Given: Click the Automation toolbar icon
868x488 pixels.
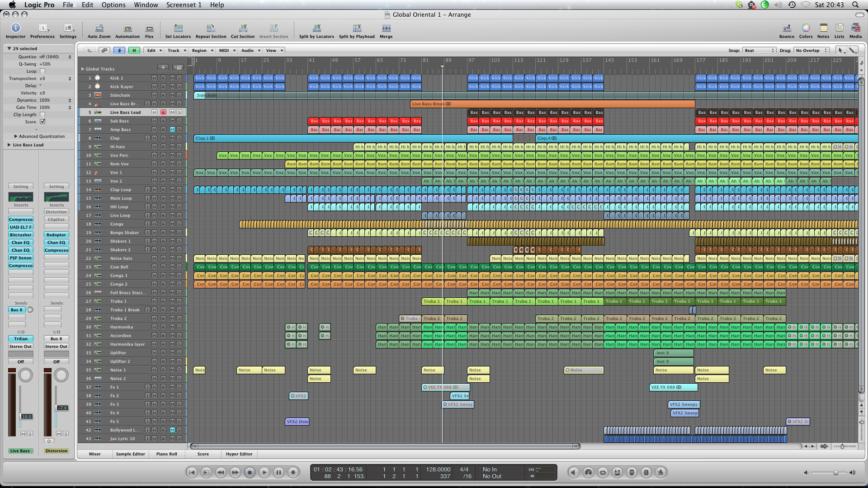Looking at the screenshot, I should click(x=127, y=28).
